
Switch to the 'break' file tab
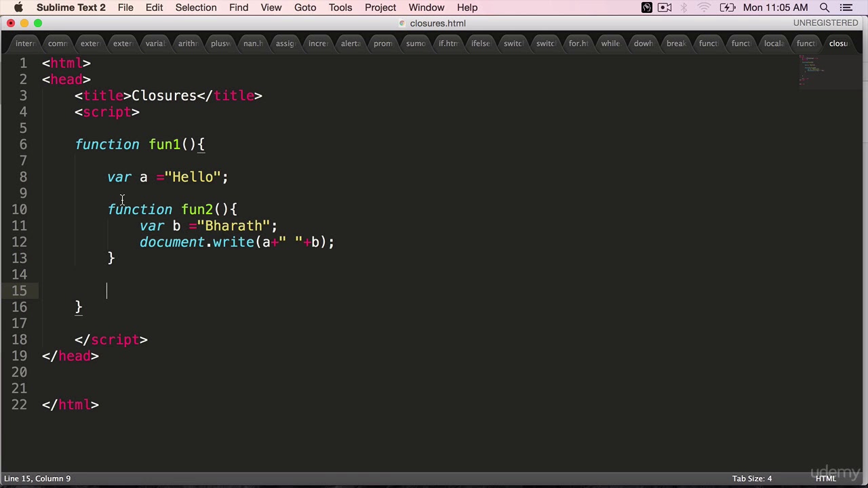(676, 43)
